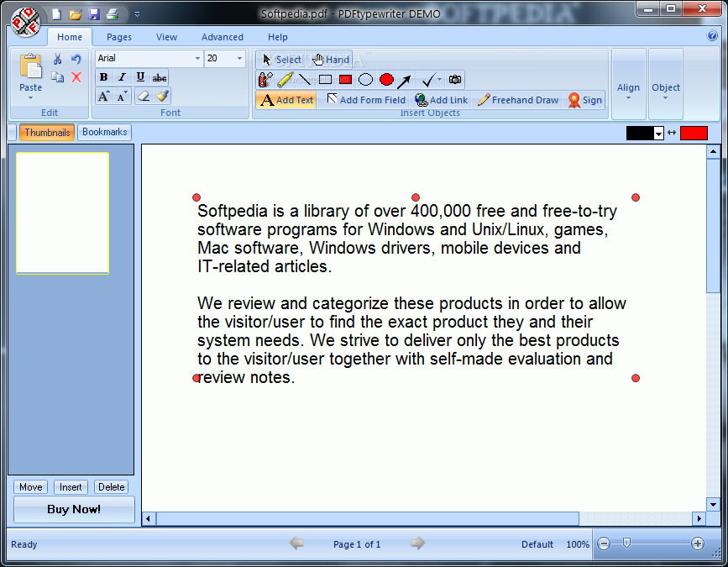Print the document with the printer icon
Screen dimensions: 728x567
coord(113,14)
